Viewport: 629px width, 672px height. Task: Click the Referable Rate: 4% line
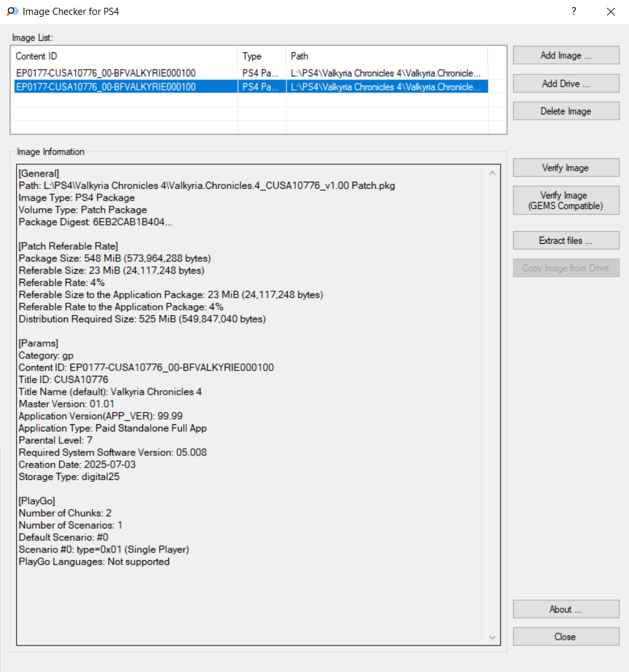coord(61,283)
